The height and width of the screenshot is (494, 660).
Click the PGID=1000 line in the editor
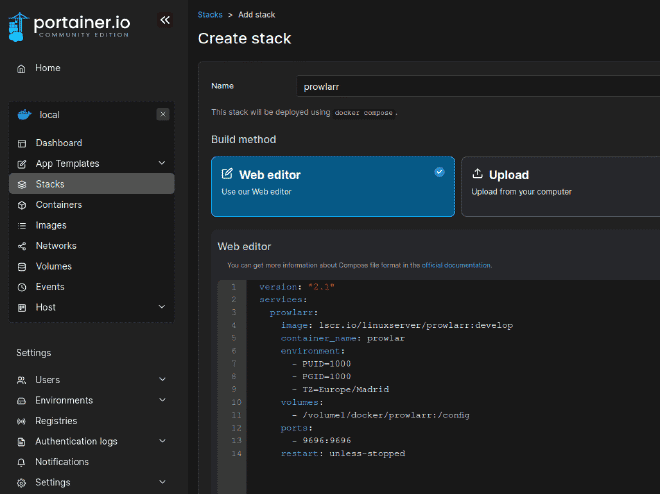click(322, 376)
